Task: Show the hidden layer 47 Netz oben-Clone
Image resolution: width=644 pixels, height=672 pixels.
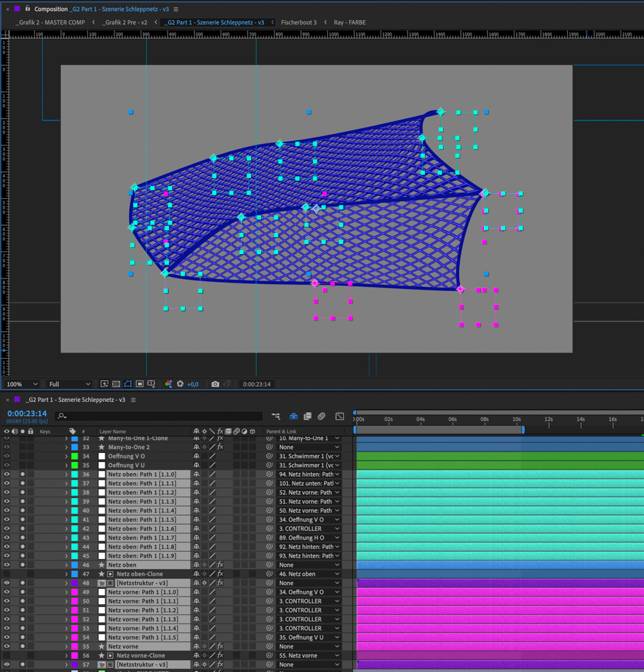Action: coord(7,574)
